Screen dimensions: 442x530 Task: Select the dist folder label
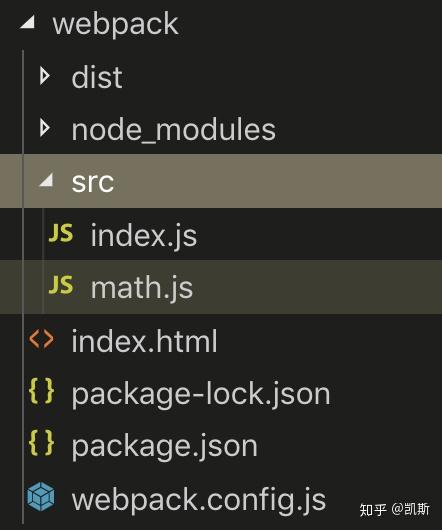tap(97, 77)
